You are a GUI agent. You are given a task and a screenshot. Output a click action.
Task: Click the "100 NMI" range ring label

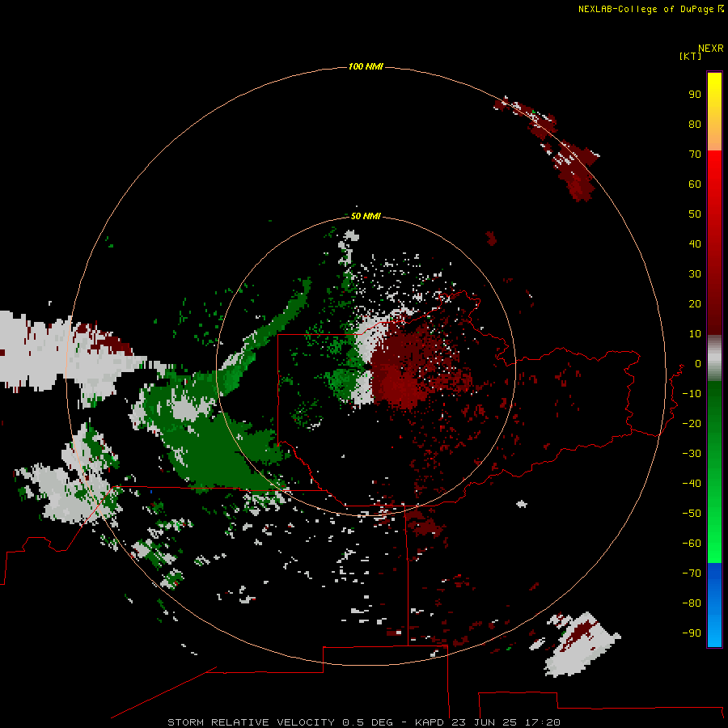tap(366, 67)
